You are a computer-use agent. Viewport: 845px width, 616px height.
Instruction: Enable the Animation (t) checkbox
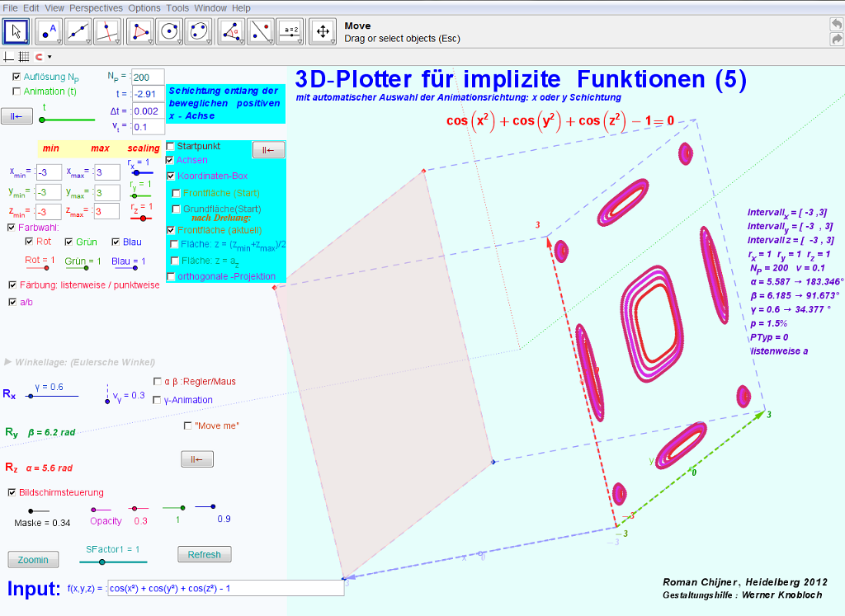coord(17,92)
